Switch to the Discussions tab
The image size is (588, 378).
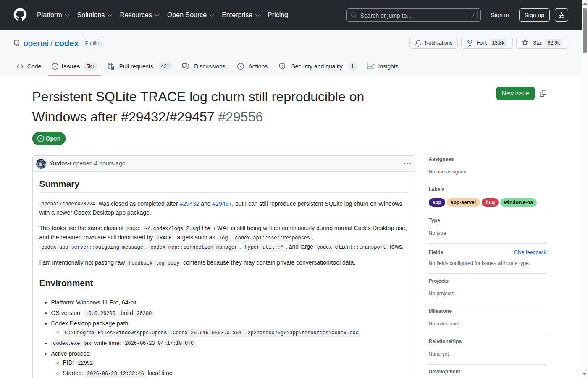click(x=204, y=66)
